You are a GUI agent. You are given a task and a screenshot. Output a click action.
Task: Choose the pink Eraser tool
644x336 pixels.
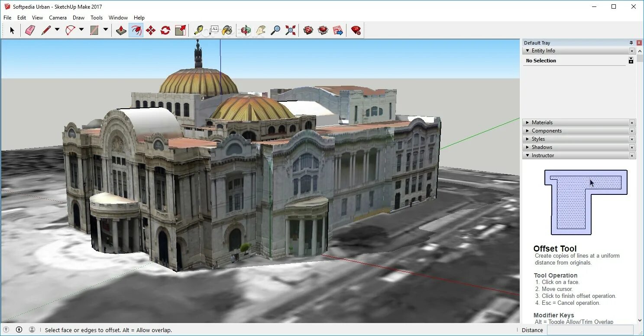click(x=30, y=30)
